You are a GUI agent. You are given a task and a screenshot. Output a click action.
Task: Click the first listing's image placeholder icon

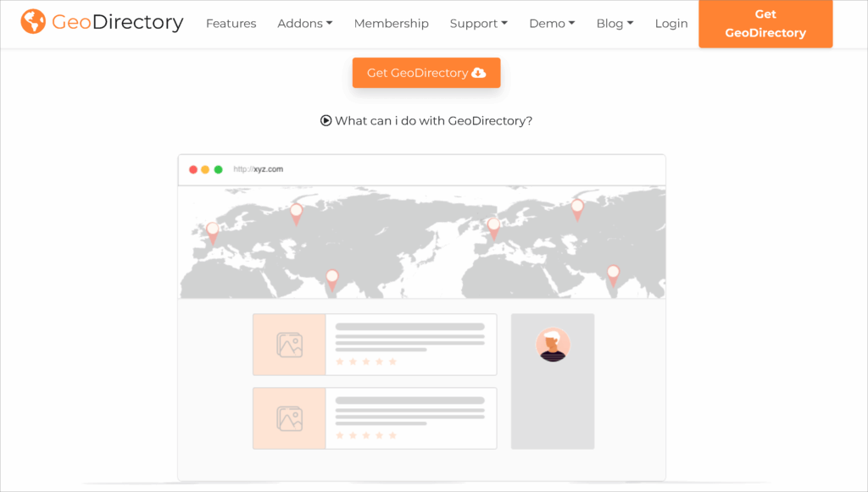click(289, 345)
